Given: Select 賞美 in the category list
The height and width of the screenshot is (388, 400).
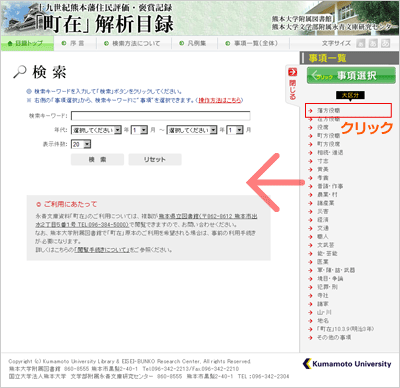Looking at the screenshot, I should 323,169.
